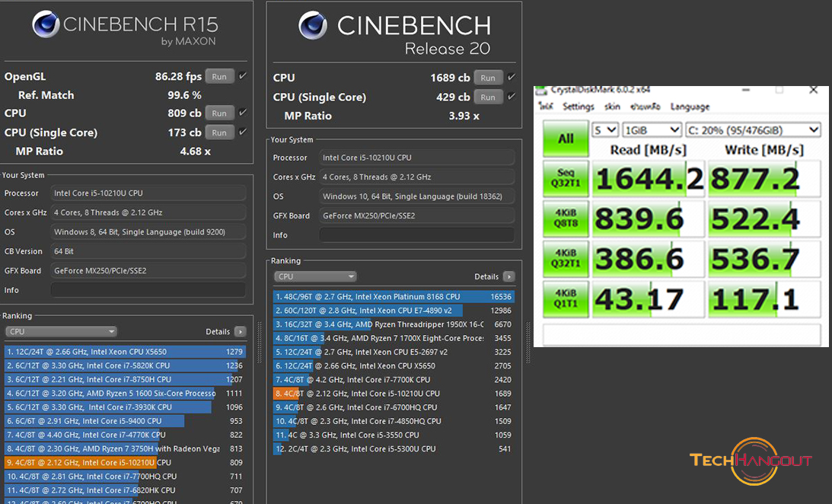The image size is (832, 504).
Task: Open the Help menu in CrystalDiskMark
Action: (646, 107)
